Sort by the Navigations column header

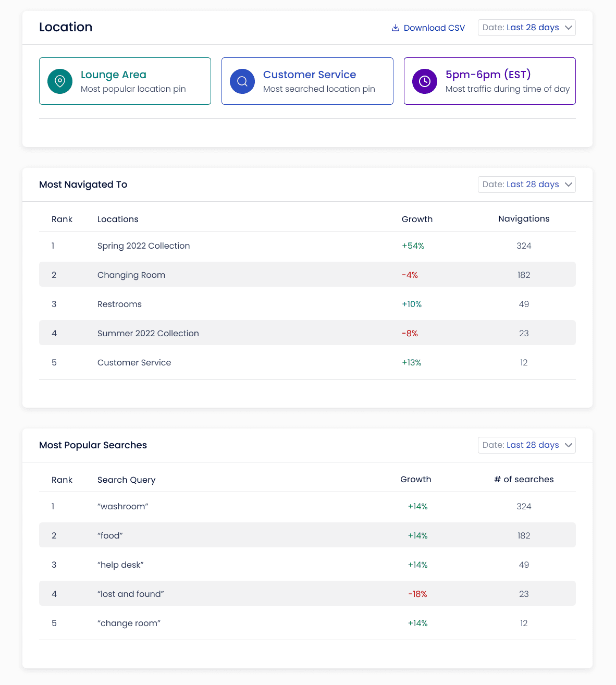(x=524, y=219)
